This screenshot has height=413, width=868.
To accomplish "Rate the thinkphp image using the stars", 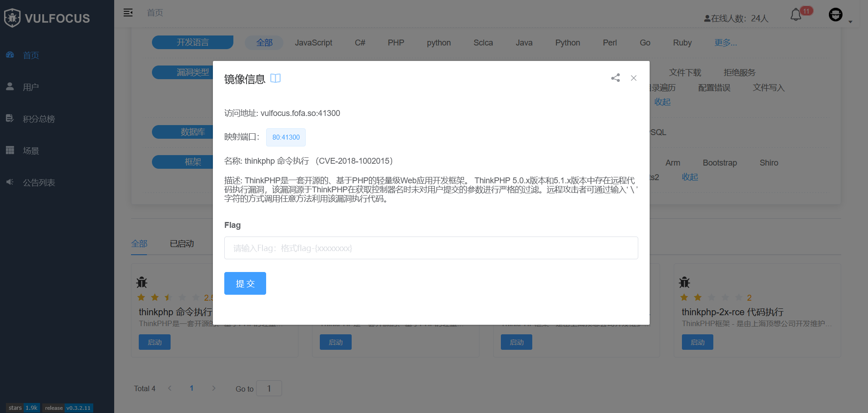I will click(x=168, y=297).
